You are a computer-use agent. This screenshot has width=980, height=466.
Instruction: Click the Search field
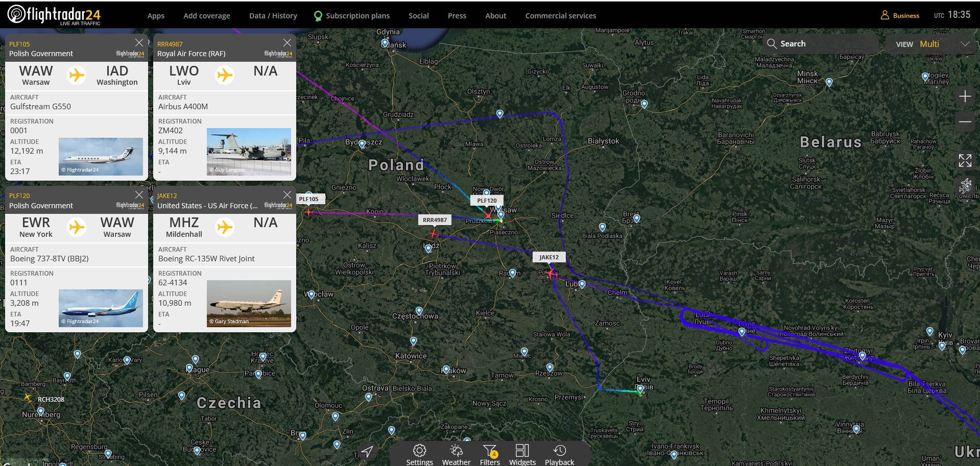pos(820,44)
